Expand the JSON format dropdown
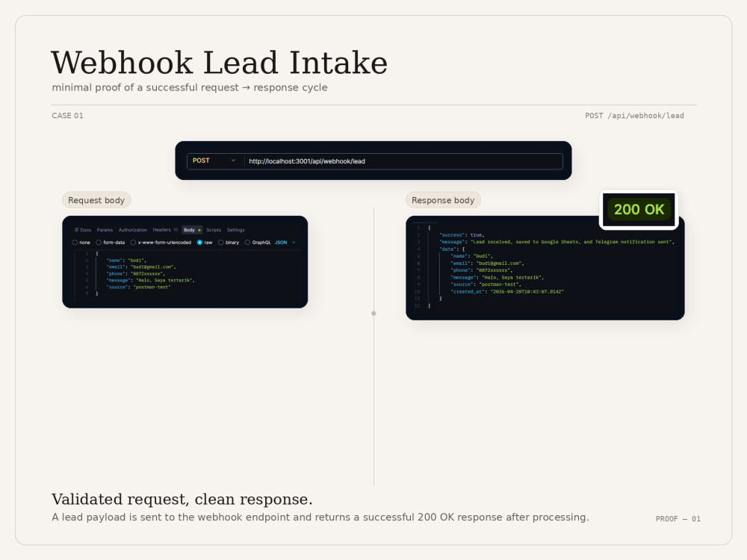Viewport: 747px width, 560px height. [285, 243]
